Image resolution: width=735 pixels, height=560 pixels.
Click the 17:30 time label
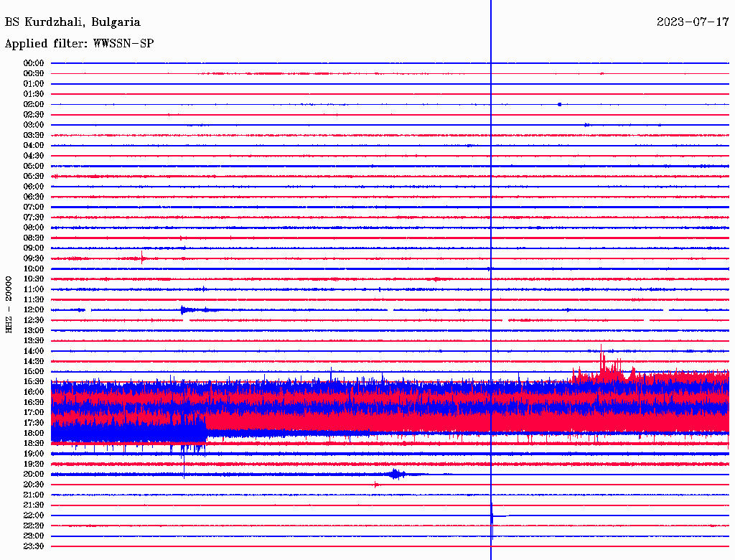tap(34, 423)
